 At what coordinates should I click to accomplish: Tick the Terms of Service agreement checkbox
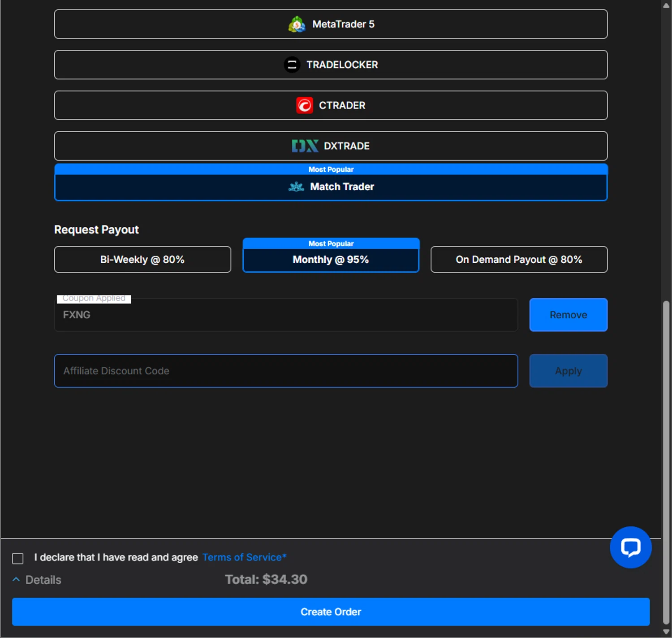pos(18,558)
